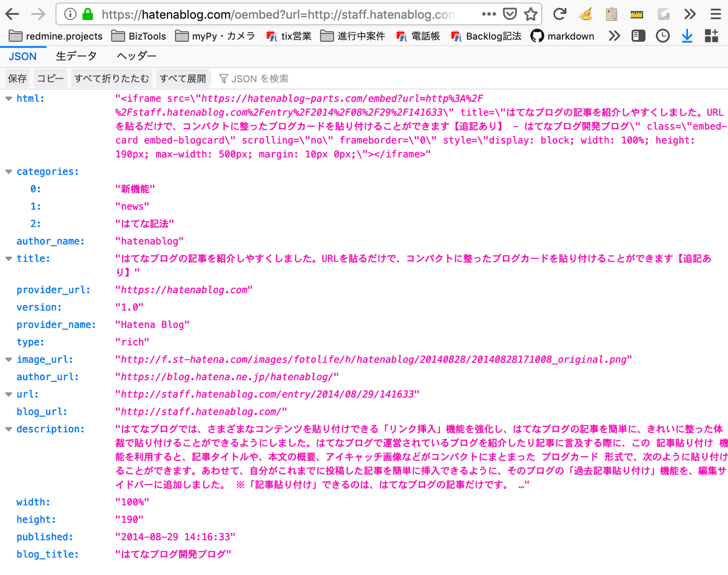The width and height of the screenshot is (728, 575).
Task: Click the broom cleaner extension icon
Action: [585, 14]
